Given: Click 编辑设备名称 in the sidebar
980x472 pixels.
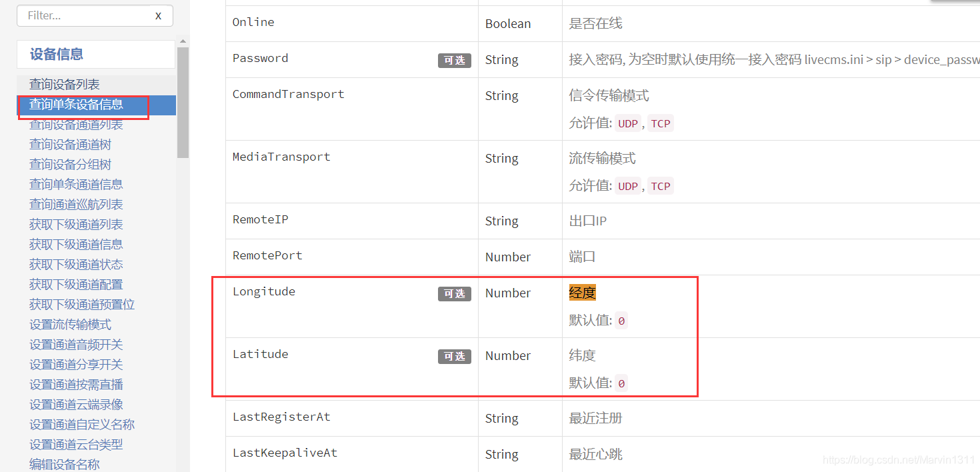Looking at the screenshot, I should pos(64,465).
